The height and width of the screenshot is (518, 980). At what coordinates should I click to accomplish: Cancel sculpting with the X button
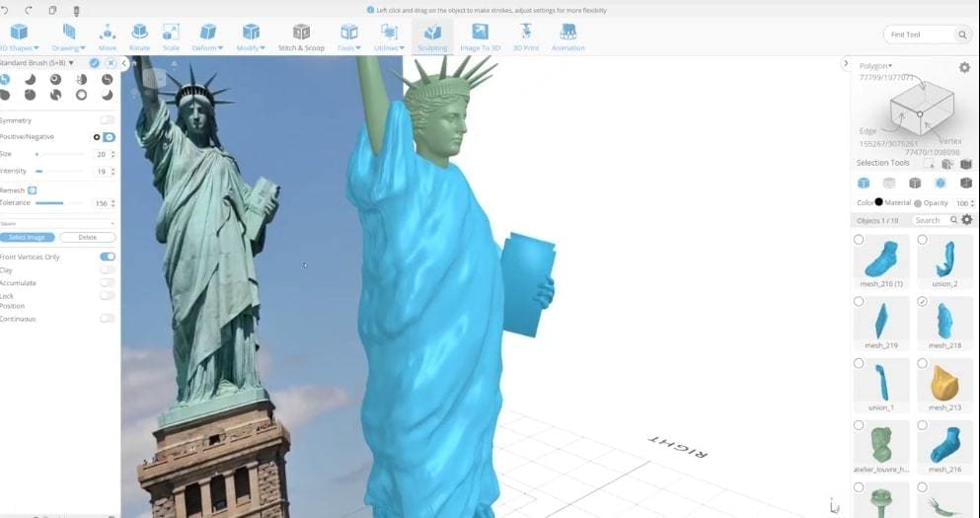tap(111, 63)
